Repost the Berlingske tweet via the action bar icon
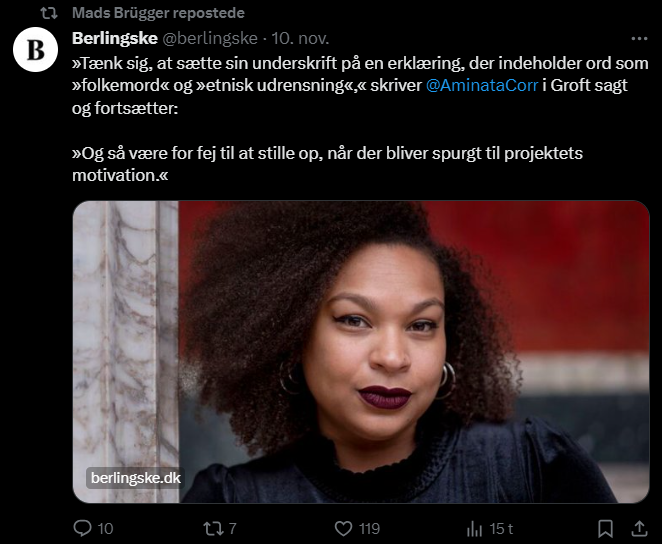Screen dimensions: 662x544 click(x=214, y=527)
